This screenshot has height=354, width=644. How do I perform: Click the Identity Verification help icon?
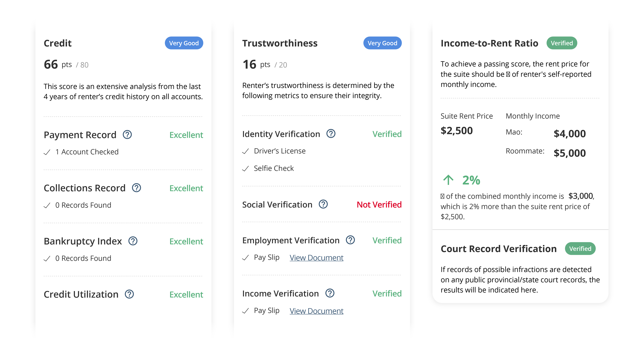(331, 134)
